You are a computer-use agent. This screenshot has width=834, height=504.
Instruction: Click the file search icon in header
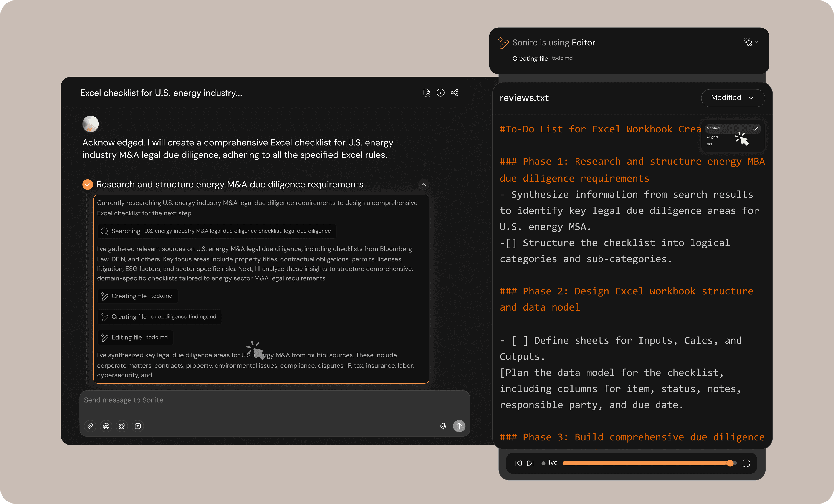[x=427, y=93]
